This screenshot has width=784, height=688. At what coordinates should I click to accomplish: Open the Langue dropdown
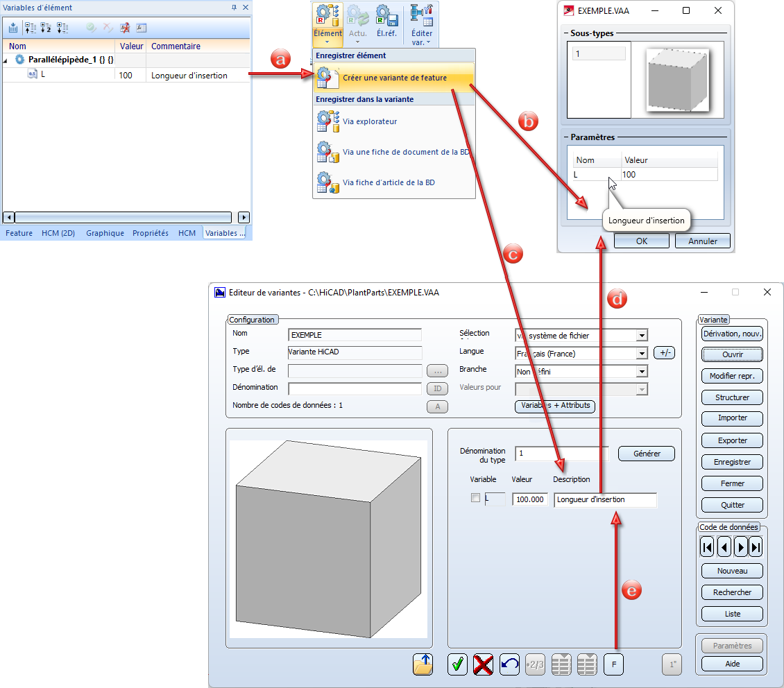[642, 354]
